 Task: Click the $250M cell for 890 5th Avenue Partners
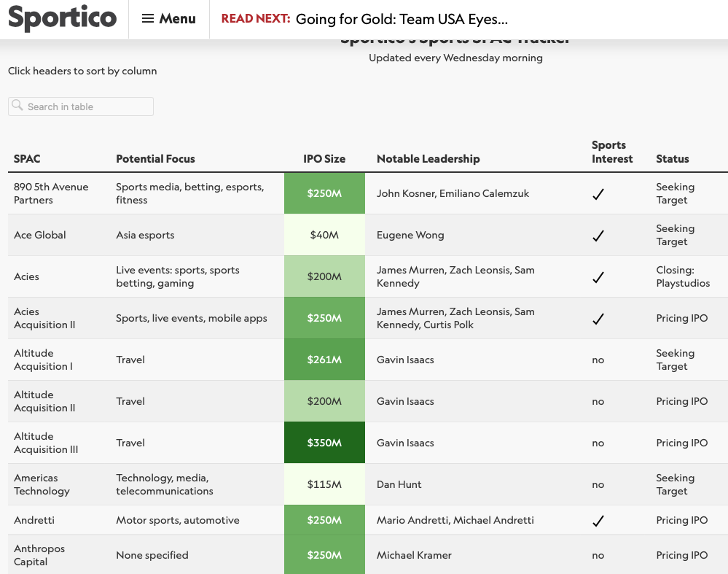click(324, 193)
